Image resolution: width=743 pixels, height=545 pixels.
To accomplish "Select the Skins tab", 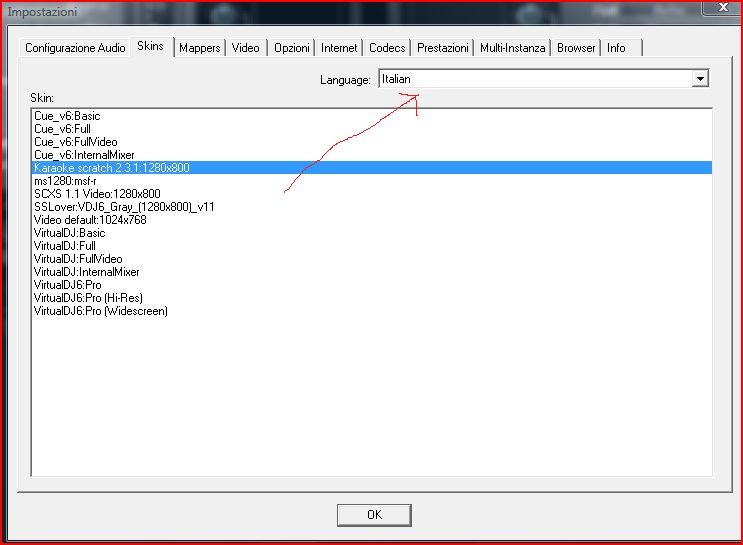I will click(151, 46).
